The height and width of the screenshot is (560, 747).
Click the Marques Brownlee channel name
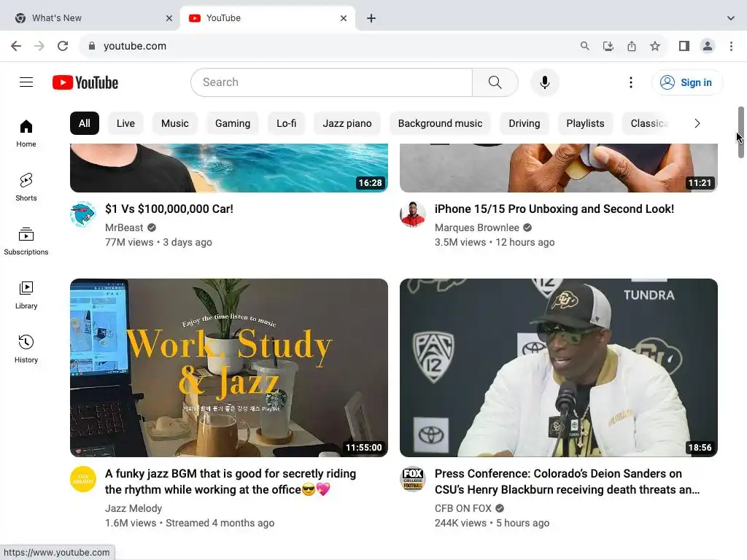click(x=477, y=227)
